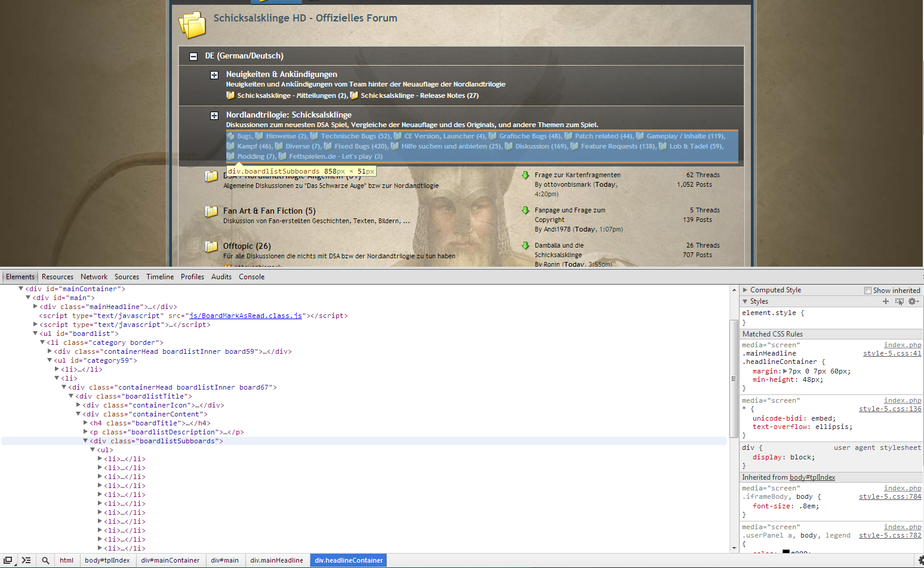Toggle the console drawer icon in the status bar
Image resolution: width=924 pixels, height=568 pixels.
pyautogui.click(x=26, y=560)
